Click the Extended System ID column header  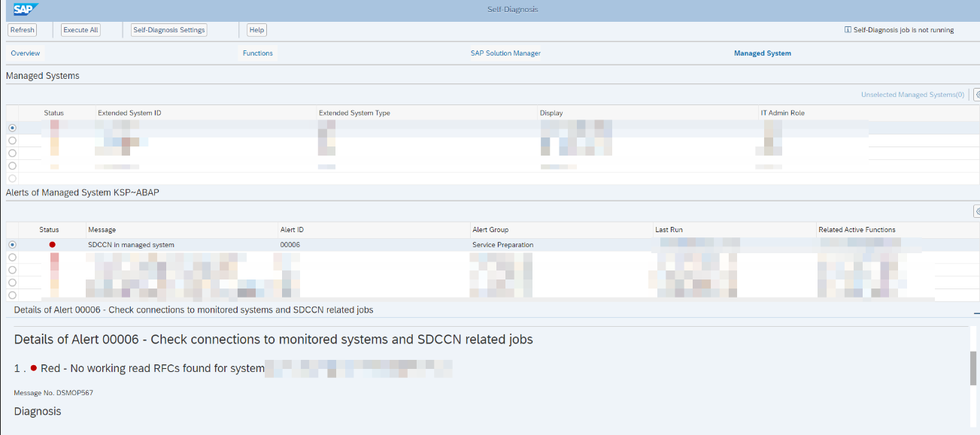coord(129,113)
